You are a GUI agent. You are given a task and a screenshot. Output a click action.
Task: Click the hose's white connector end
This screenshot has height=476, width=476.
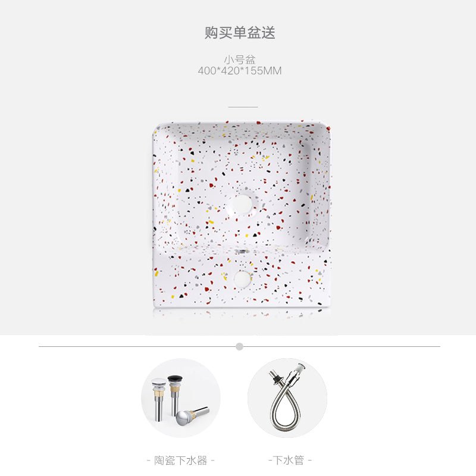pos(301,367)
